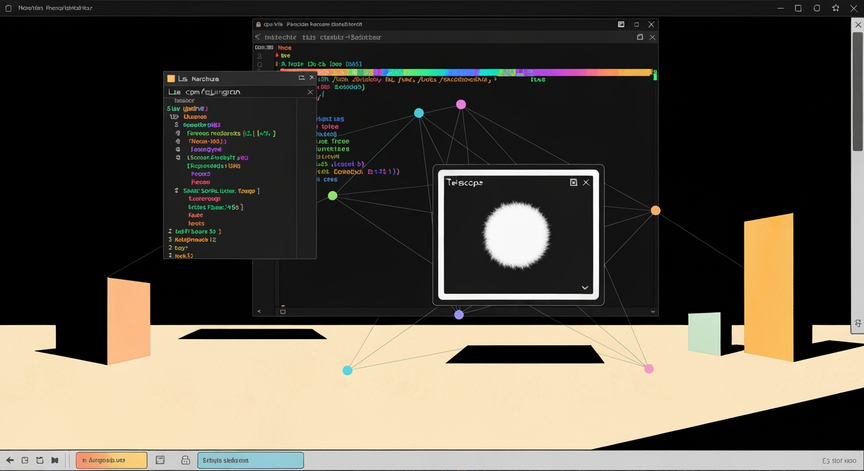Toggle the lock icon in bottom toolbar
Viewport: 864px width, 471px height.
coord(186,460)
